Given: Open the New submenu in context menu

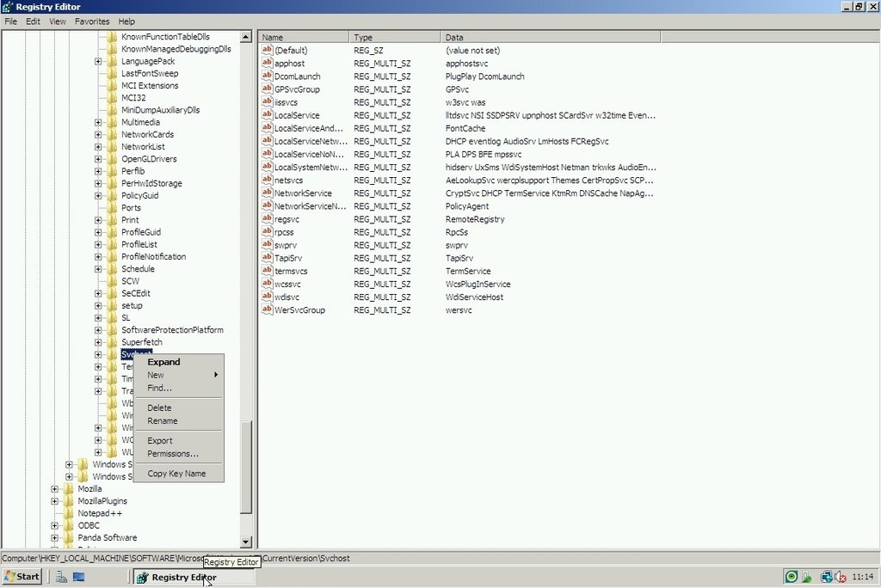Looking at the screenshot, I should (x=156, y=375).
